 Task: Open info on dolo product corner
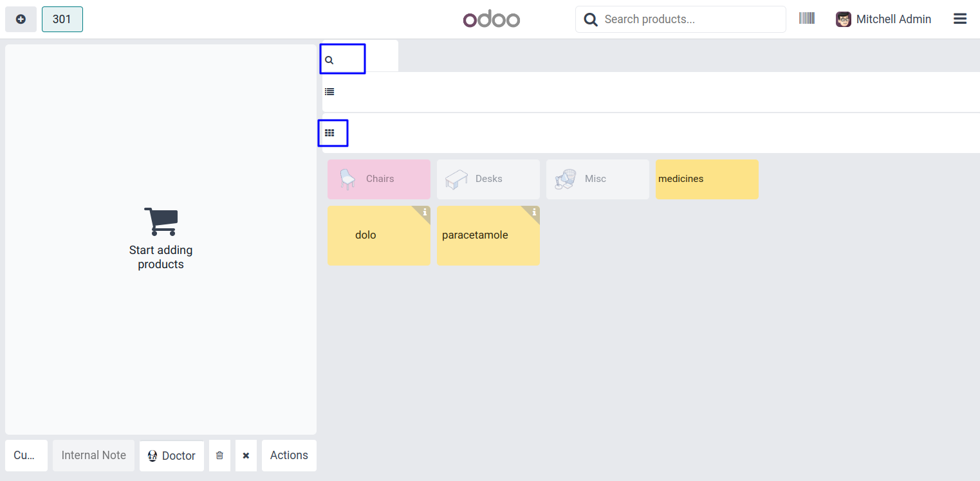pos(425,212)
